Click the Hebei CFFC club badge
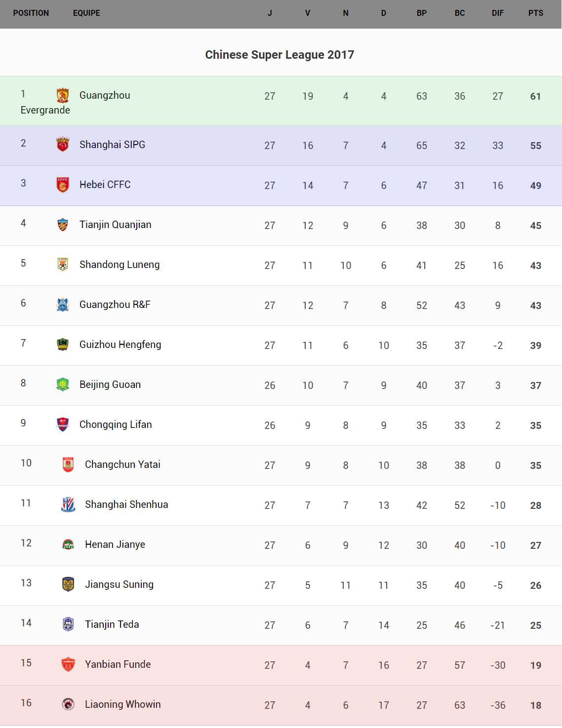562x728 pixels. tap(63, 185)
